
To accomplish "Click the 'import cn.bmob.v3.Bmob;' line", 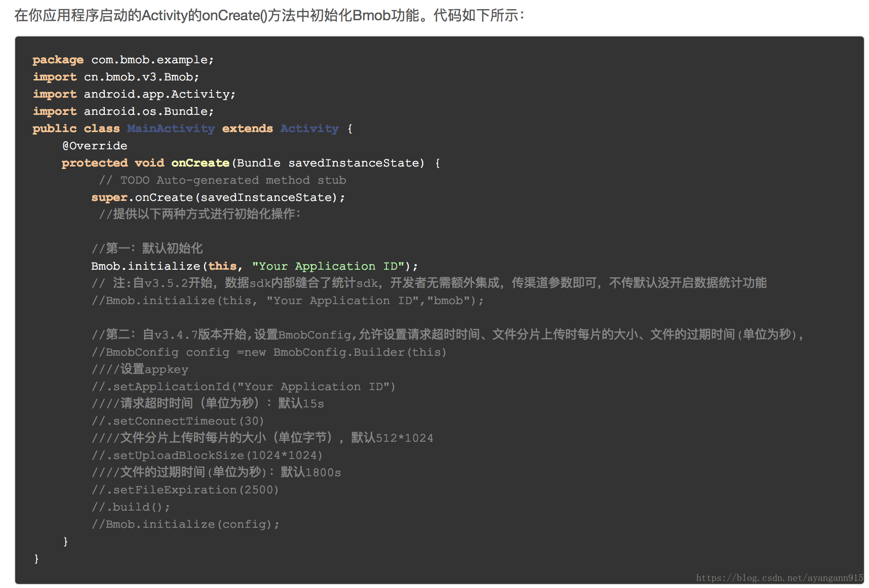I will [x=116, y=77].
